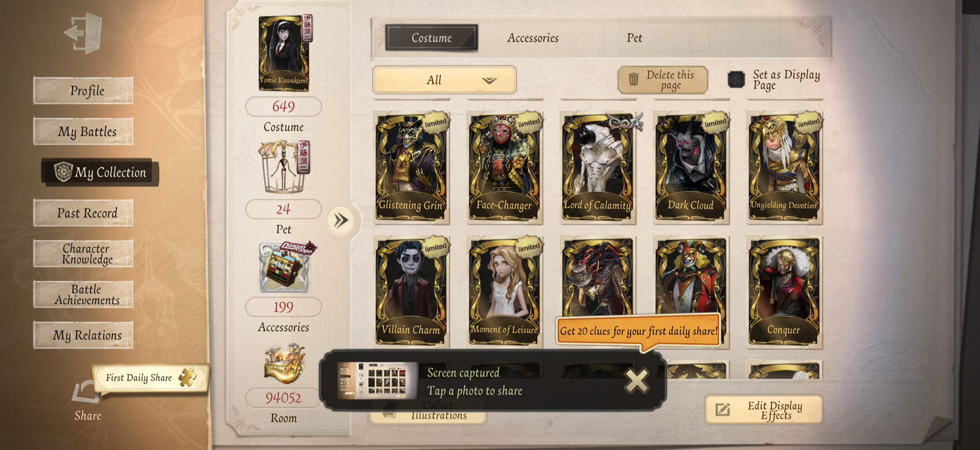
Task: Tap the Share arrow icon
Action: (85, 392)
